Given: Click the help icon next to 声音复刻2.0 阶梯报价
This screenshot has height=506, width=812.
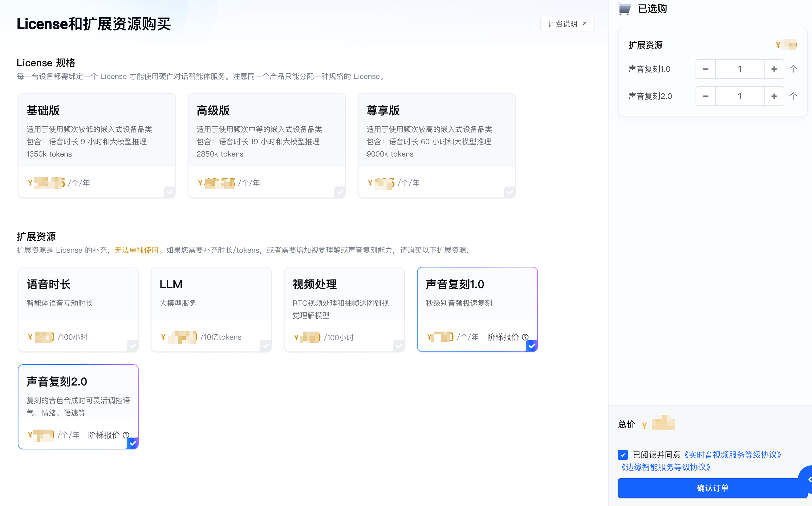Looking at the screenshot, I should [x=126, y=435].
